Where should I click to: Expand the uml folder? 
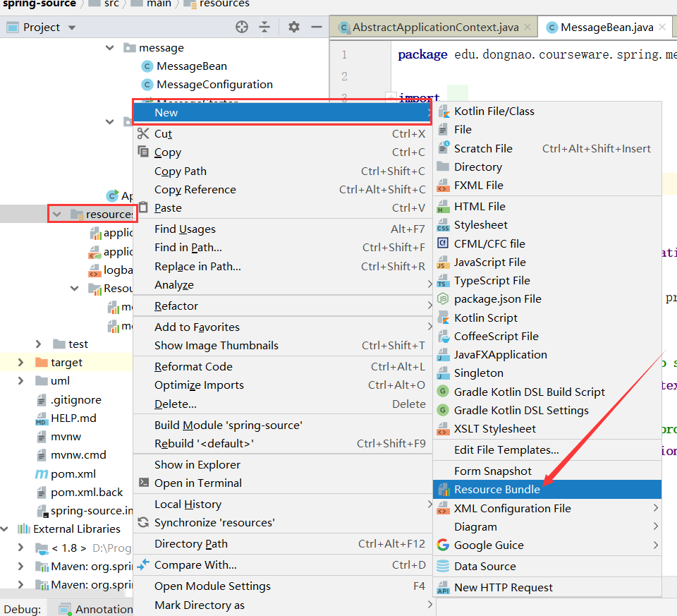[20, 380]
